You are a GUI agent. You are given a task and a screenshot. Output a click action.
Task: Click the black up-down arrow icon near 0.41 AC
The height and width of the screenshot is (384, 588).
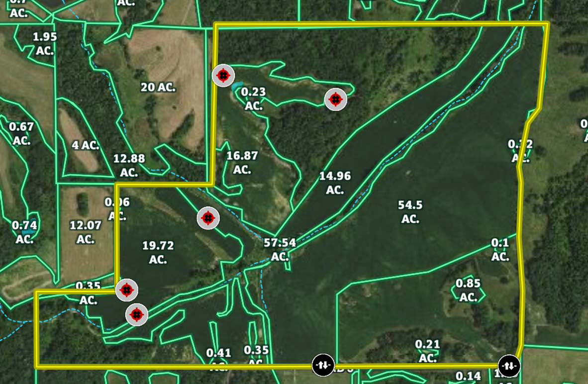point(323,366)
